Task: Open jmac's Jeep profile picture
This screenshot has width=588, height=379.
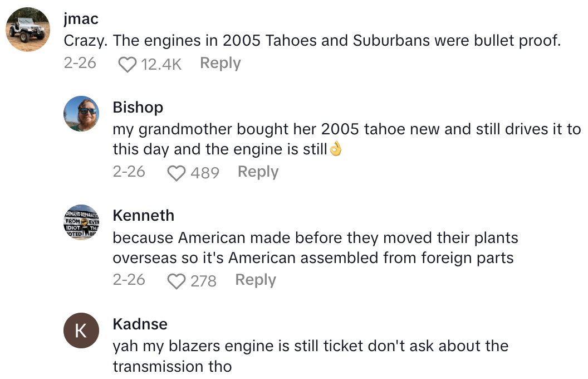Action: pyautogui.click(x=28, y=30)
